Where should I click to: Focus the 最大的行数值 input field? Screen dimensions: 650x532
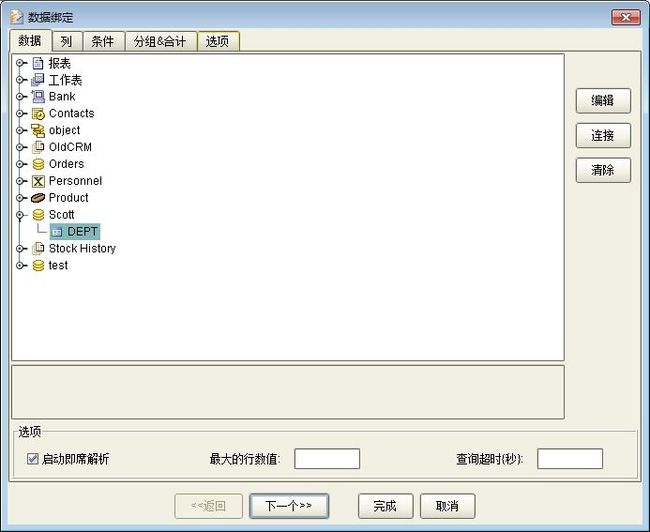[x=327, y=459]
